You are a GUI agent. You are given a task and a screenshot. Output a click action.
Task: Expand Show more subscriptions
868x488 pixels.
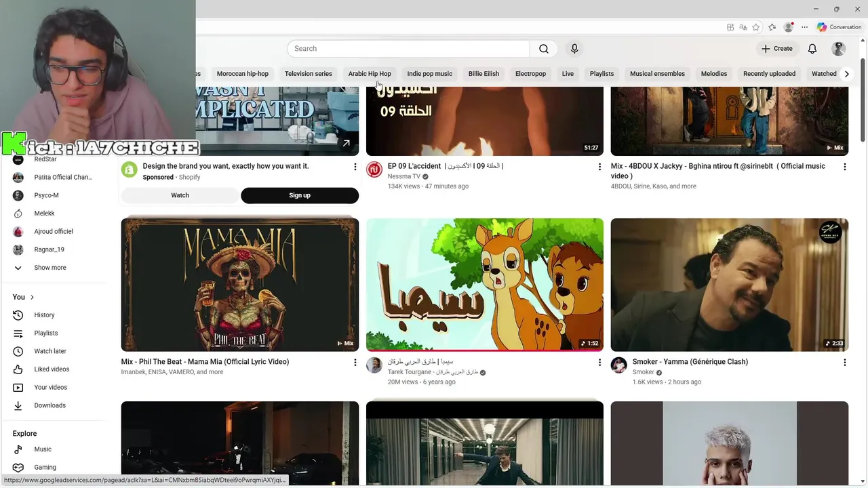click(50, 268)
